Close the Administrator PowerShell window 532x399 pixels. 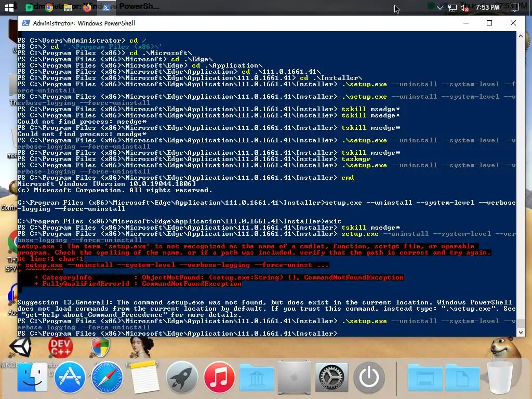[513, 23]
